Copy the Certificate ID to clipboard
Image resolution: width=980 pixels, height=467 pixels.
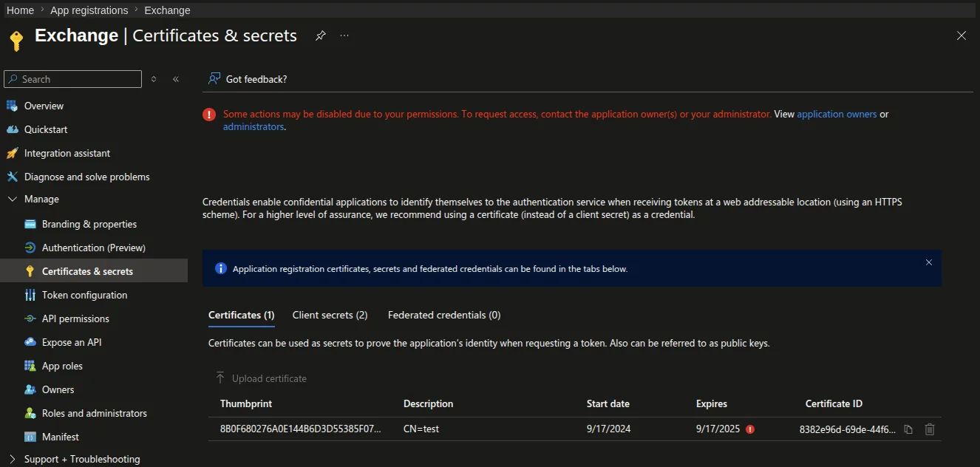pyautogui.click(x=909, y=429)
